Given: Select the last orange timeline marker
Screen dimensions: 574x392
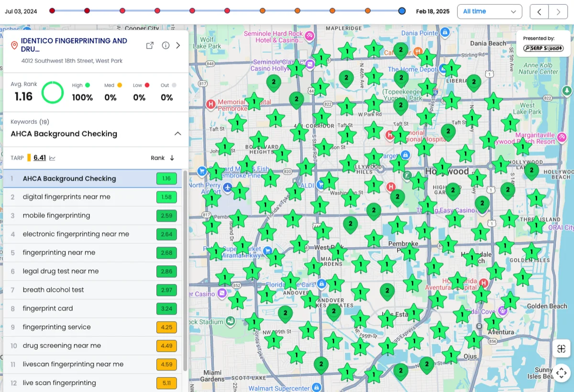Looking at the screenshot, I should click(x=367, y=11).
